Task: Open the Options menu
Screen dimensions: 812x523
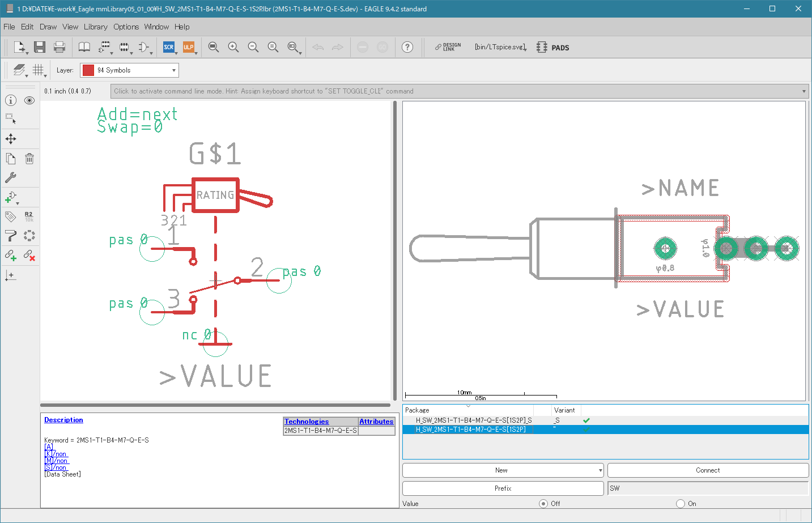Action: (x=126, y=27)
